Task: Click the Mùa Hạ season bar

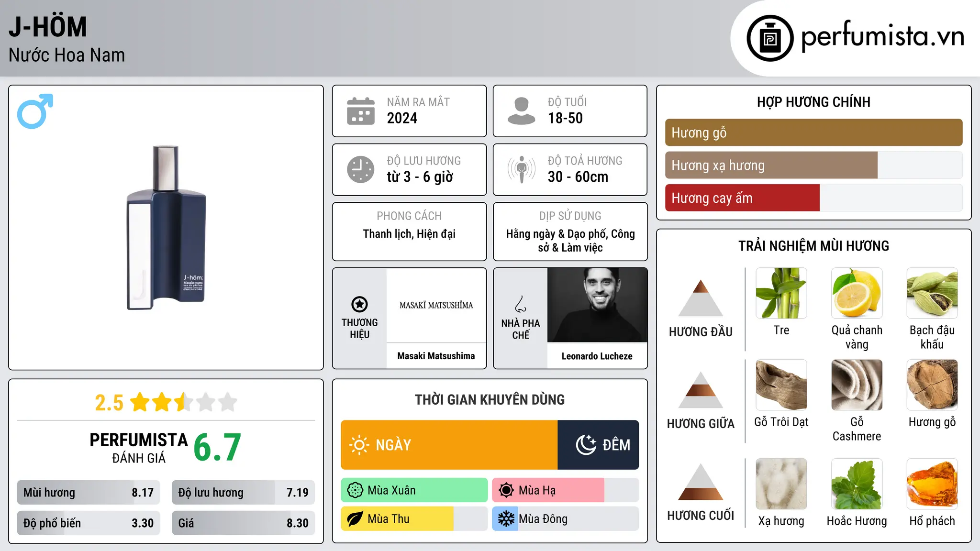Action: tap(566, 490)
